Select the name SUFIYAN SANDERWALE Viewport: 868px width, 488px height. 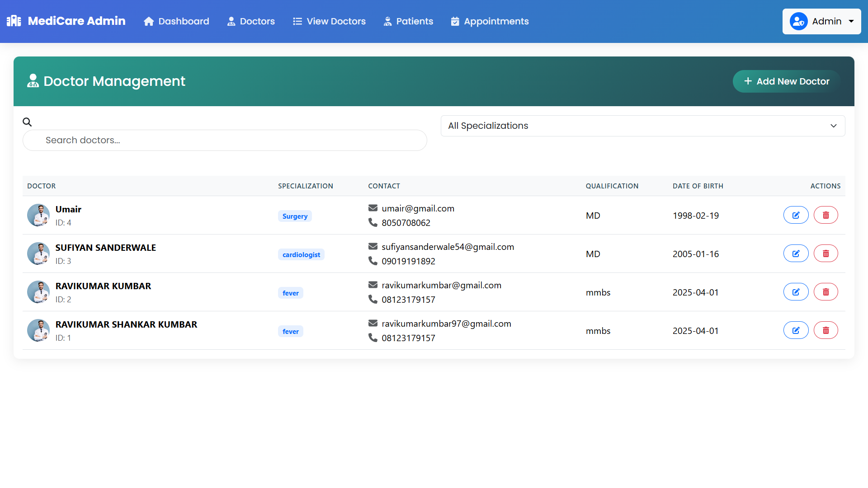105,248
